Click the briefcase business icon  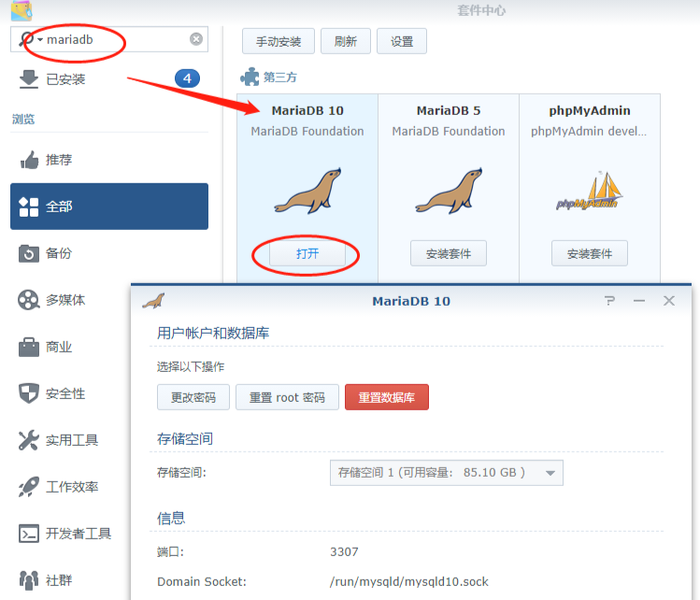pyautogui.click(x=29, y=347)
